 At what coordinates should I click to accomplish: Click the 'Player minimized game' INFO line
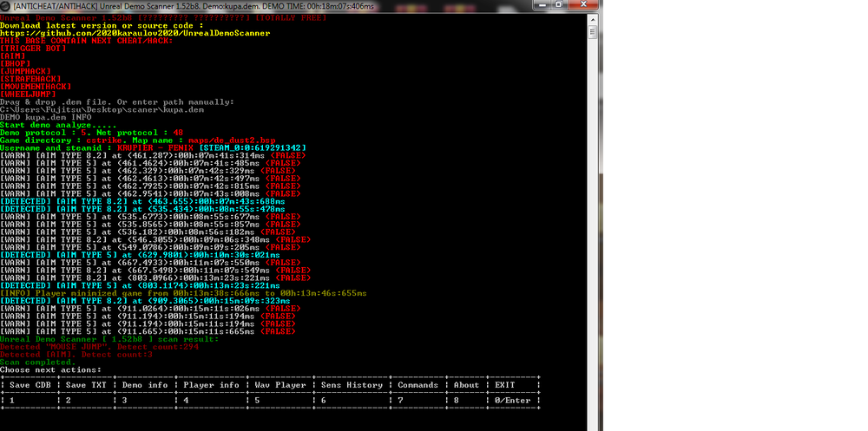pyautogui.click(x=183, y=293)
